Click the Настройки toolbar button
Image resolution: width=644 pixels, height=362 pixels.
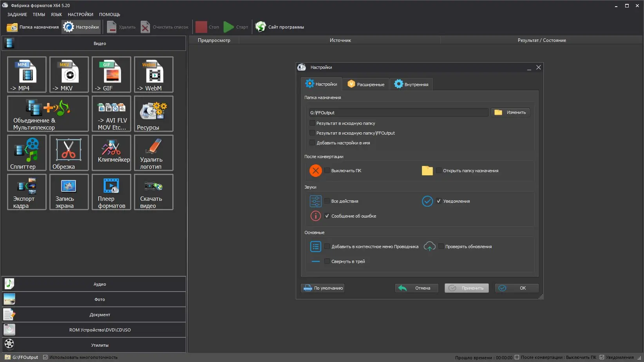81,27
